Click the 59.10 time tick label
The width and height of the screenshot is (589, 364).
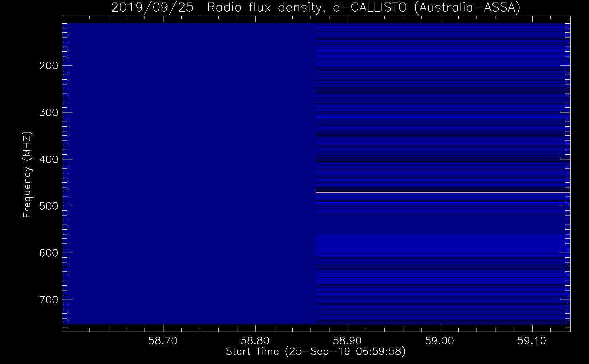coord(532,341)
